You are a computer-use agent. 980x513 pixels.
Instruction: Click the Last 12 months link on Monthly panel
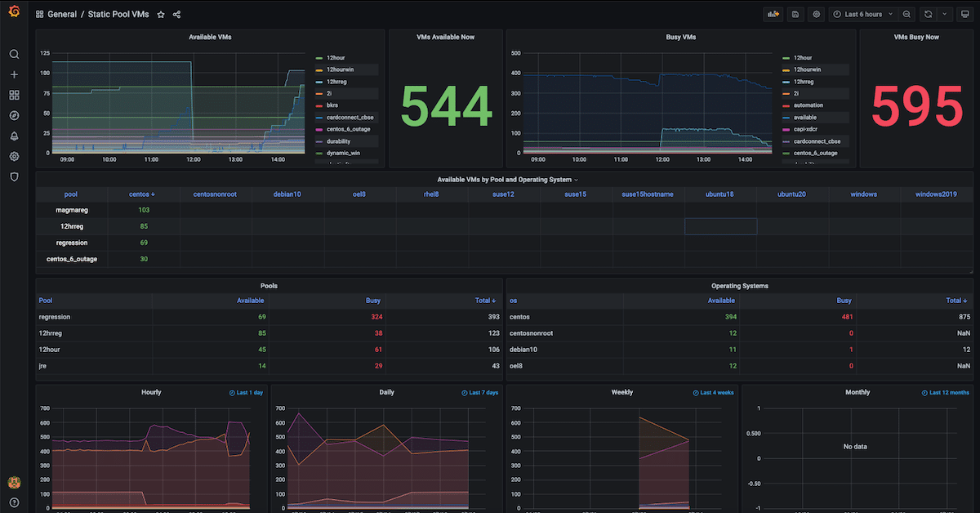coord(946,393)
